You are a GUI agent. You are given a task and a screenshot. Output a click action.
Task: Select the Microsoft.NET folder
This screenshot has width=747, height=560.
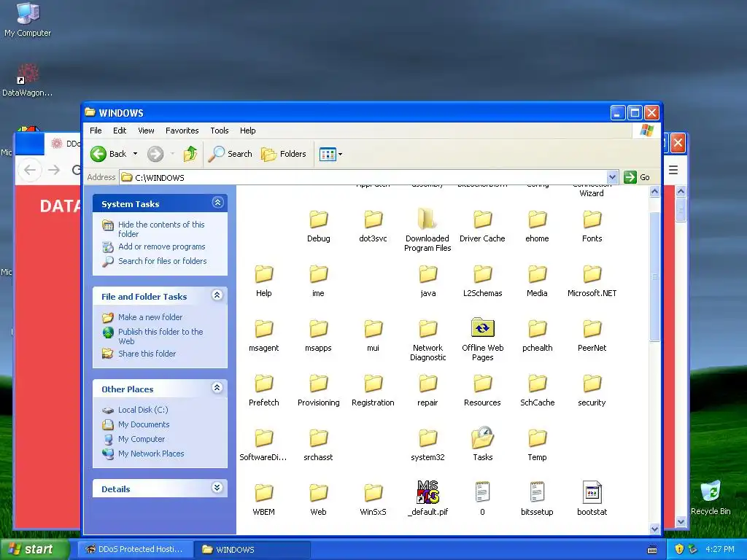point(592,281)
